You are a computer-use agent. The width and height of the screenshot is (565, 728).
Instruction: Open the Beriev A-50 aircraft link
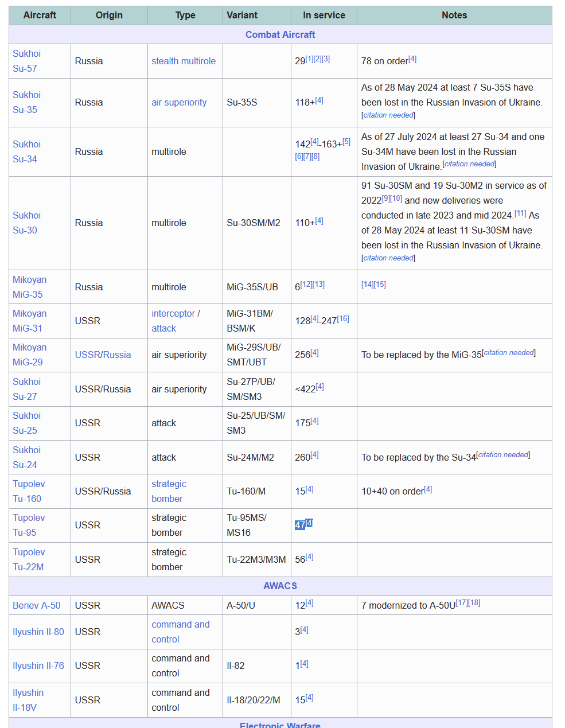[36, 605]
